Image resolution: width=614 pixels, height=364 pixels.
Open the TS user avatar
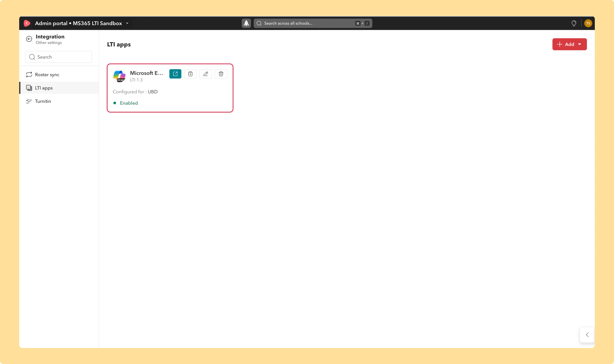(x=588, y=23)
